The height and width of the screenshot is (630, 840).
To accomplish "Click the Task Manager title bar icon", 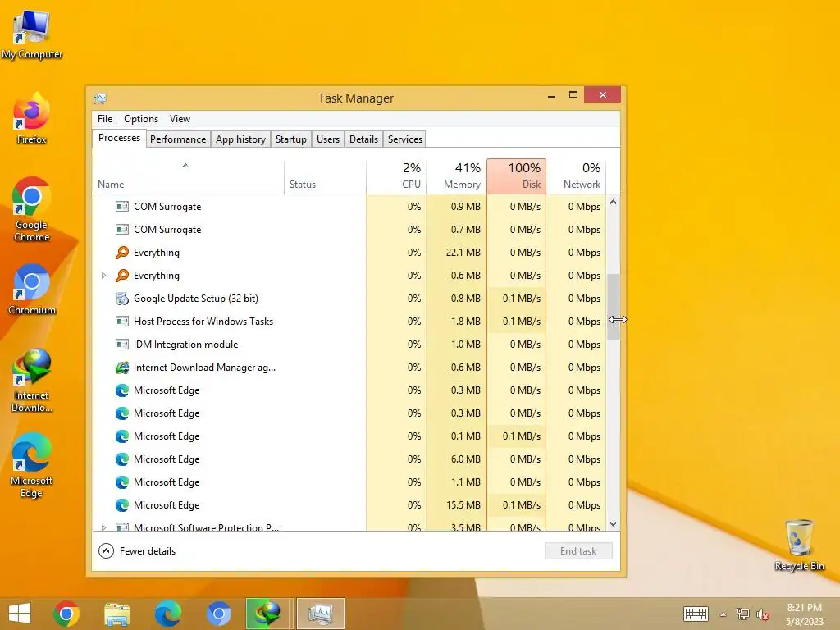I will point(100,98).
